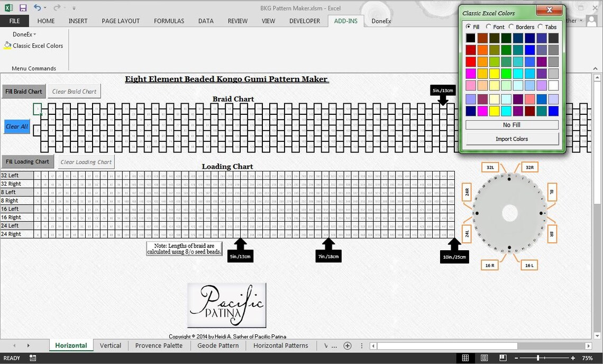This screenshot has width=603, height=364.
Task: Zoom in using the plus icon
Action: point(573,358)
